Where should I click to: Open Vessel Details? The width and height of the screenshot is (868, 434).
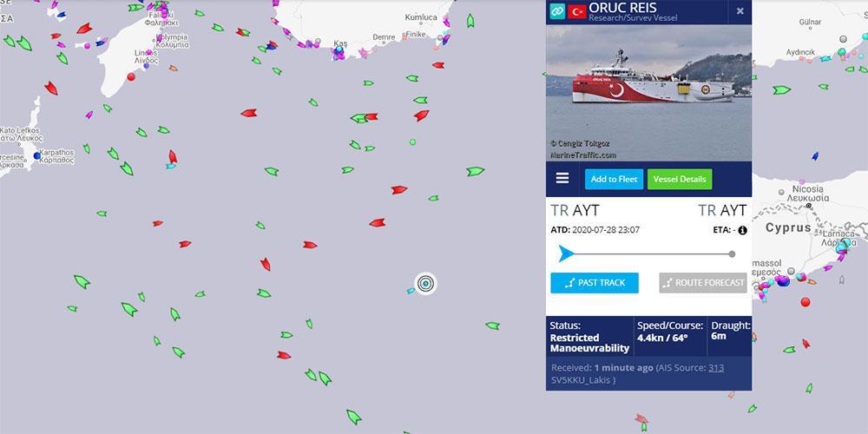(x=680, y=180)
